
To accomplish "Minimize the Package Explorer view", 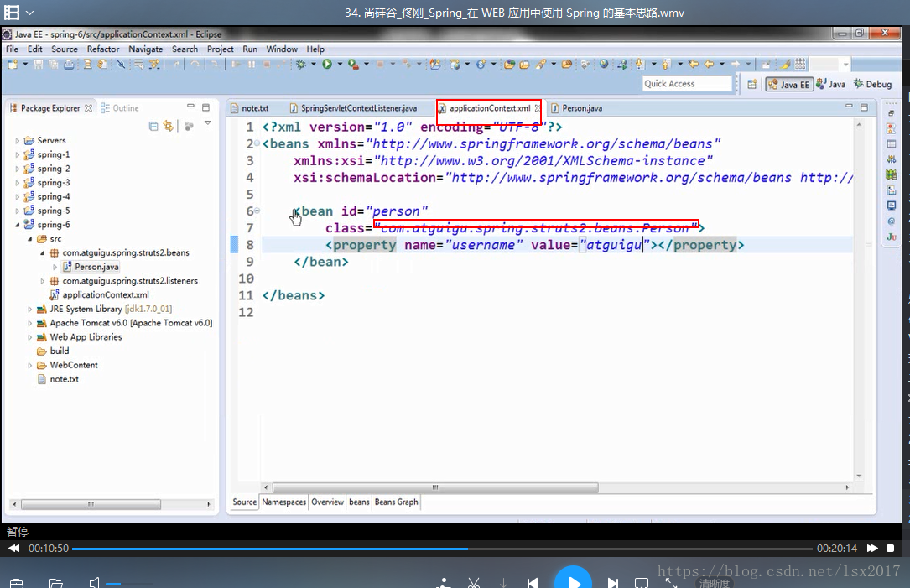I will [x=190, y=107].
